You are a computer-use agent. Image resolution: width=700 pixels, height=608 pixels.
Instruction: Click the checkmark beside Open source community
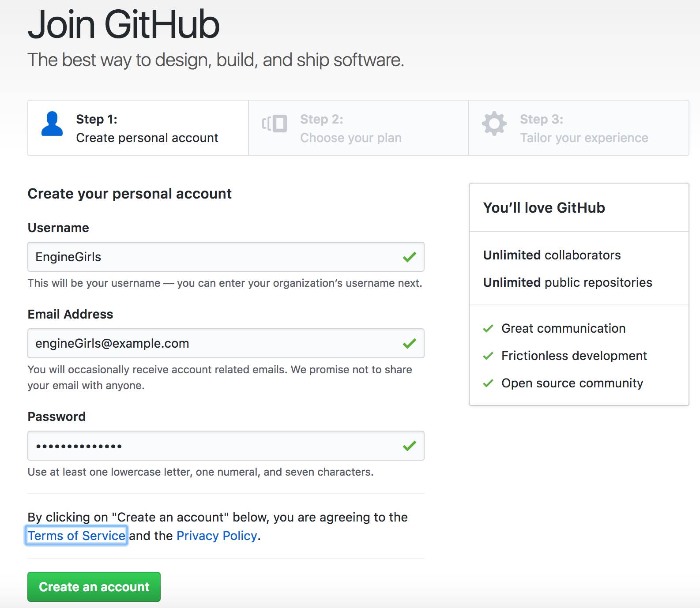pyautogui.click(x=488, y=383)
